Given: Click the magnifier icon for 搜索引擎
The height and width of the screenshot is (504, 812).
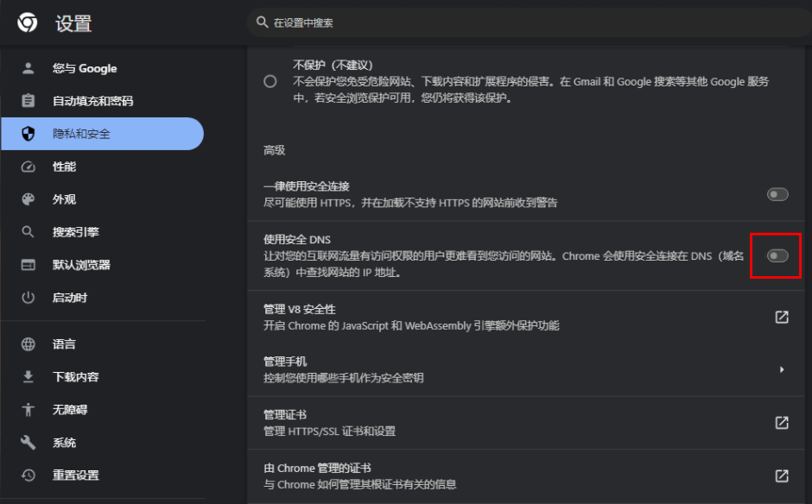Looking at the screenshot, I should pos(28,232).
